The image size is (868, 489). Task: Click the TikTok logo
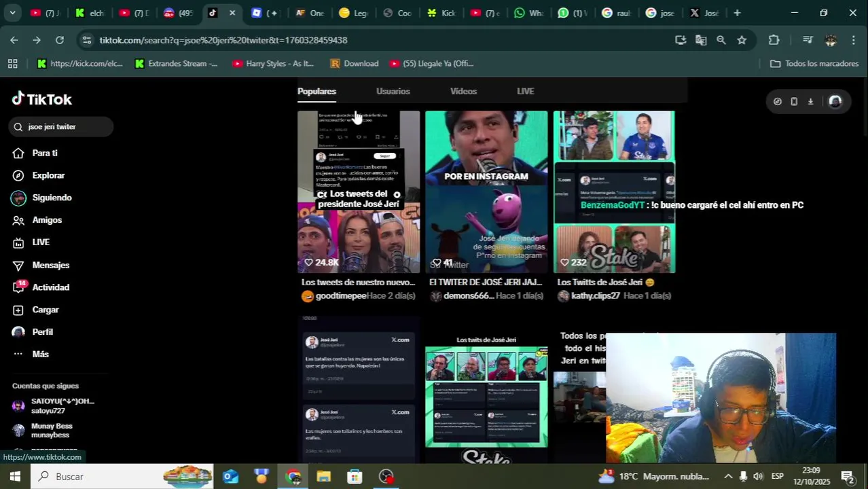tap(41, 99)
